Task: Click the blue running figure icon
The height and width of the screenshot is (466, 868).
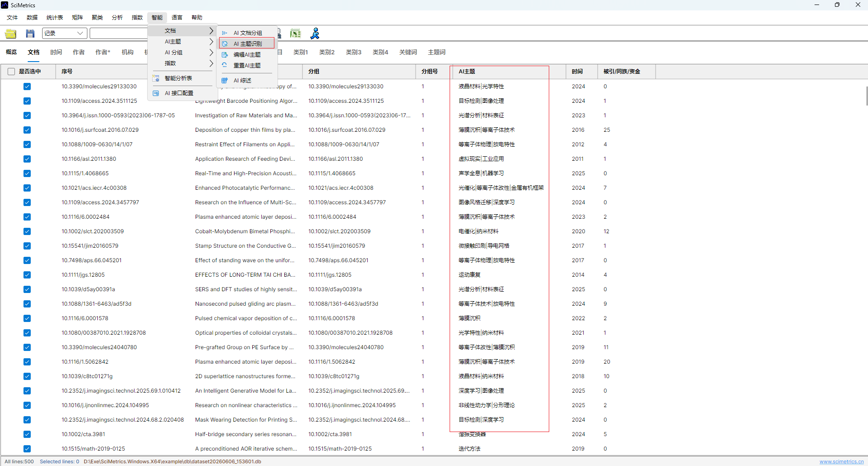Action: point(315,34)
